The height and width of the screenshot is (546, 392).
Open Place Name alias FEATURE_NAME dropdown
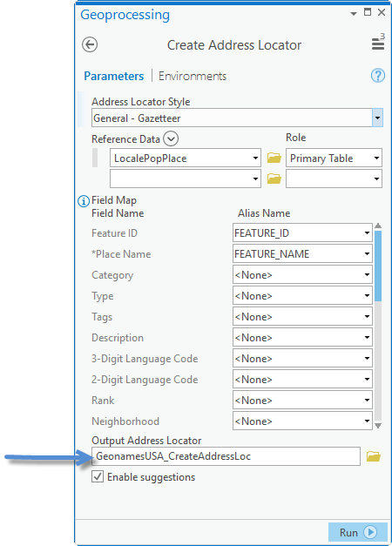302,254
